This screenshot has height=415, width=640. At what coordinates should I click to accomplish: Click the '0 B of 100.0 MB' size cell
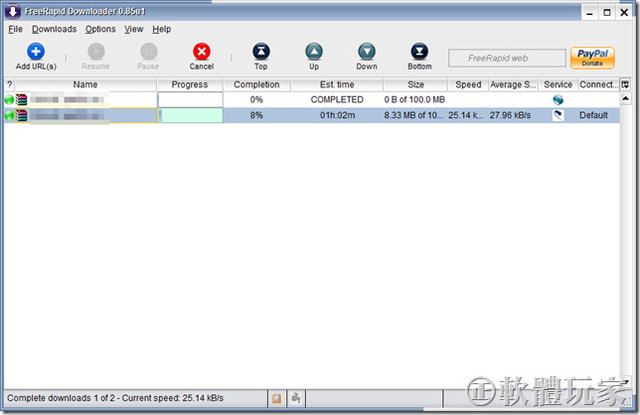click(415, 100)
